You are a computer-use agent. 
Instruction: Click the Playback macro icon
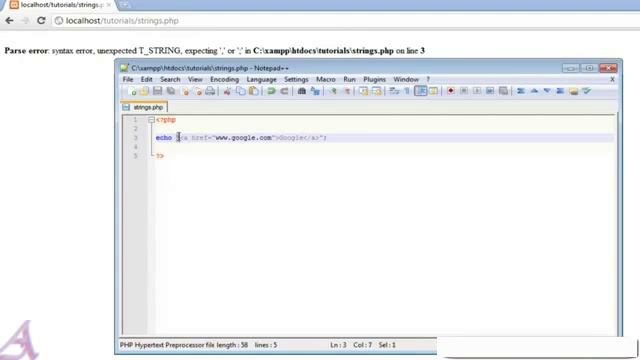coord(477,91)
